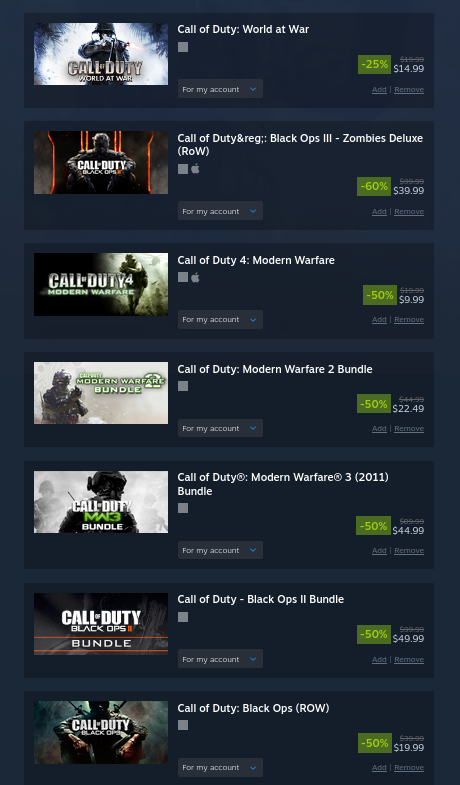The height and width of the screenshot is (785, 460).
Task: Open account dropdown for Black Ops II Bundle
Action: [220, 659]
